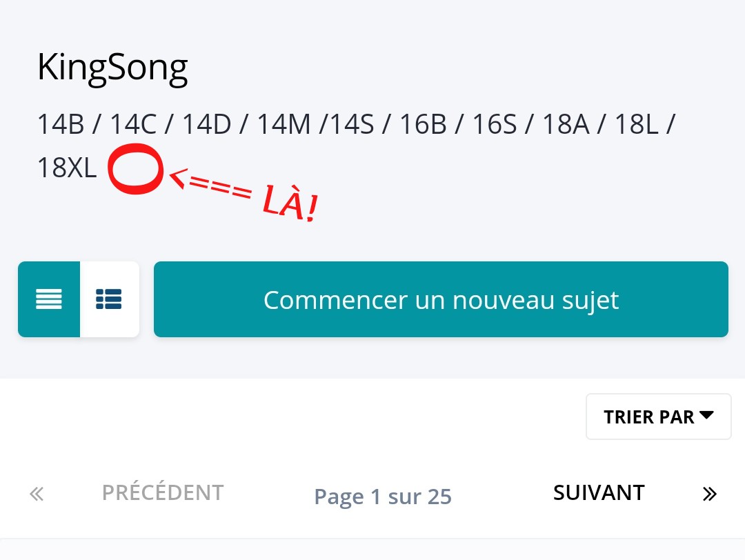Viewport: 745px width, 560px height.
Task: Click the caret arrow beside TRIER PAR
Action: click(x=706, y=415)
